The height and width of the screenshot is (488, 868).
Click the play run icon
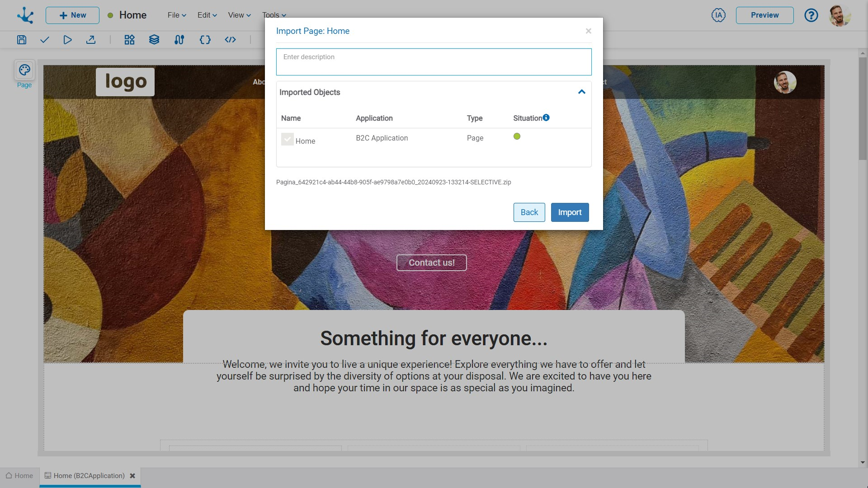pos(67,40)
